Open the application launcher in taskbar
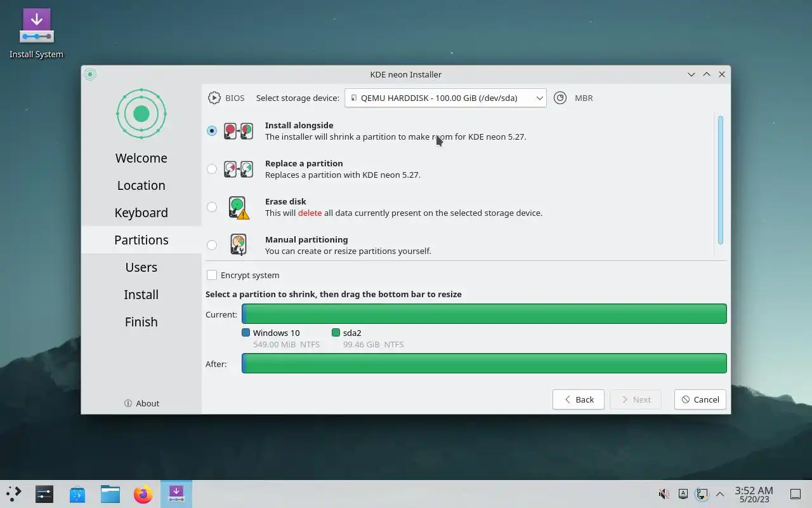 pyautogui.click(x=13, y=493)
